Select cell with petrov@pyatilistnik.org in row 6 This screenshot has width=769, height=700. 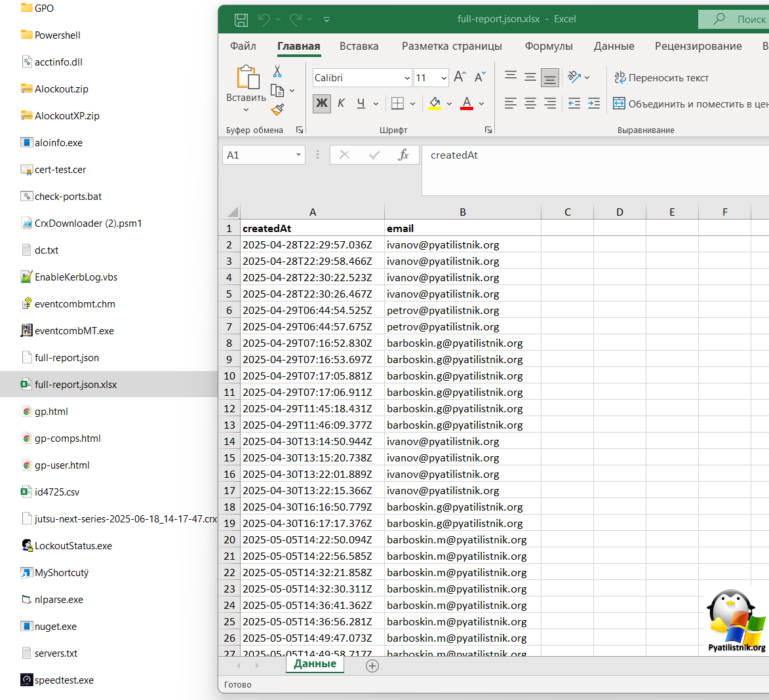(462, 310)
